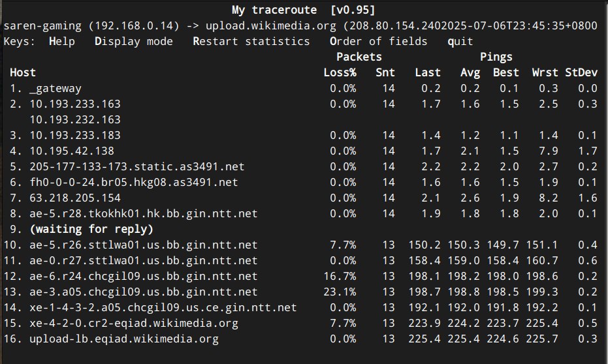Click hop 2 host 10.193.233.163

click(75, 104)
